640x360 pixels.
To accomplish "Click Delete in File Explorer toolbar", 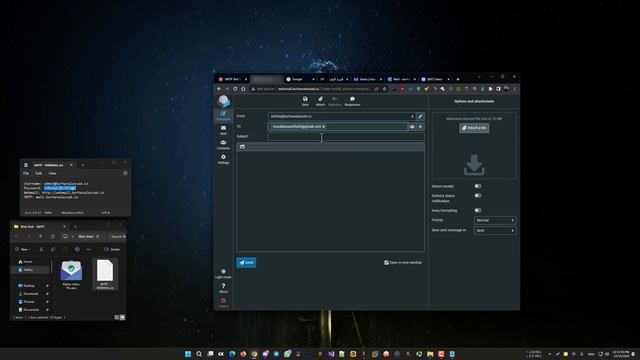I will point(112,249).
